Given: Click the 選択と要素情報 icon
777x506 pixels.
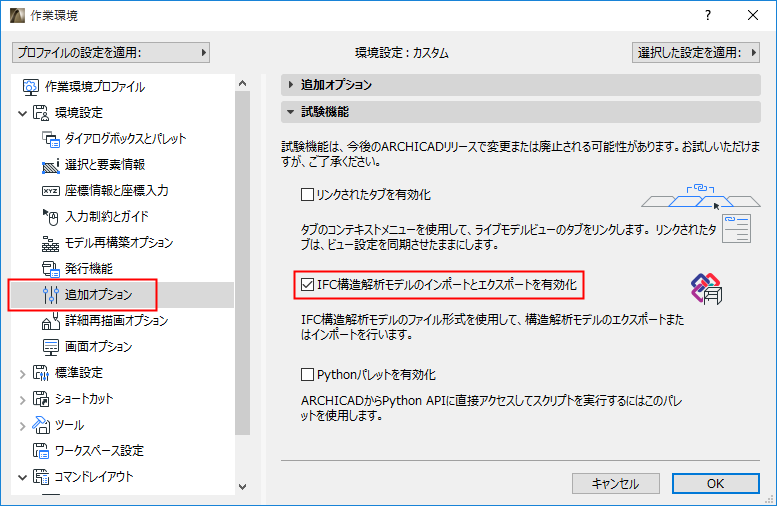Looking at the screenshot, I should 51,165.
